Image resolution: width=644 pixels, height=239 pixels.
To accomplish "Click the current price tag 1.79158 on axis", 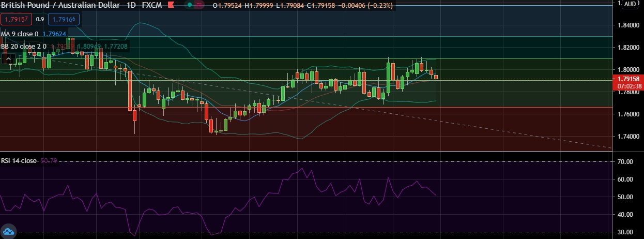I will tap(626, 79).
